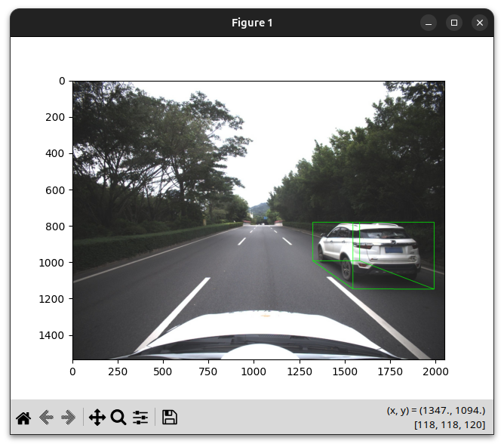This screenshot has height=447, width=504.
Task: Open Configure subplots settings
Action: coord(140,418)
